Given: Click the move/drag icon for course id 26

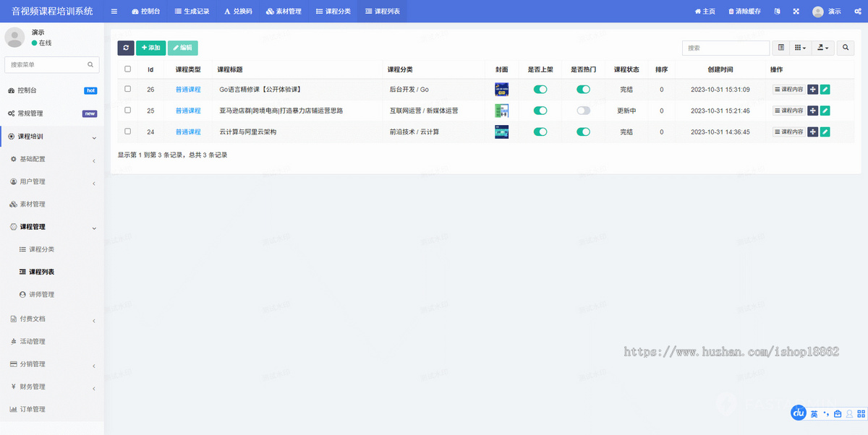Looking at the screenshot, I should pyautogui.click(x=813, y=89).
